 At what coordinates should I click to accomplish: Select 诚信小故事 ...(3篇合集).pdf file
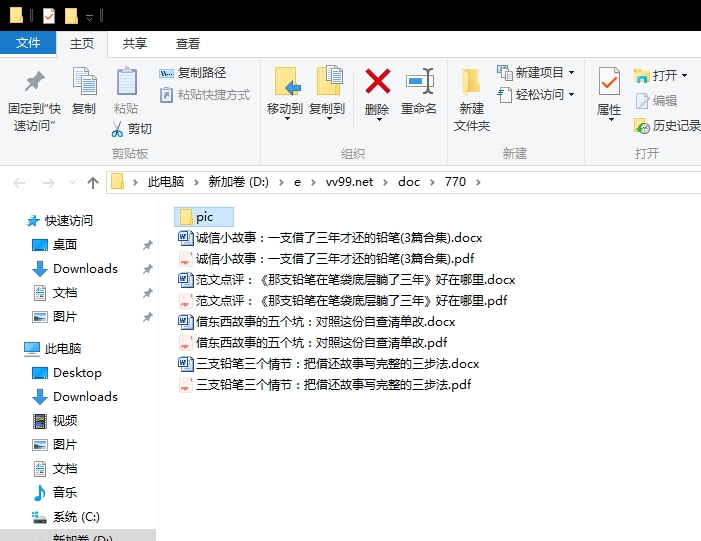pos(326,259)
